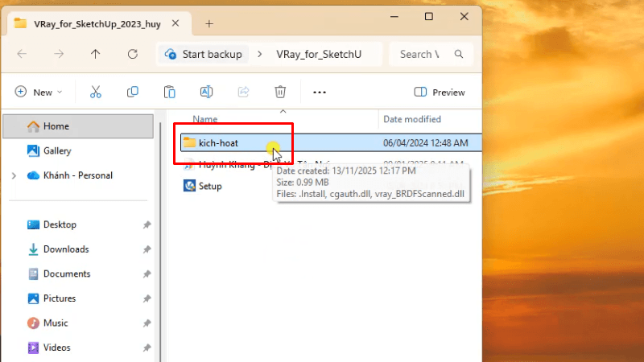644x362 pixels.
Task: Go up one folder level
Action: click(x=96, y=54)
